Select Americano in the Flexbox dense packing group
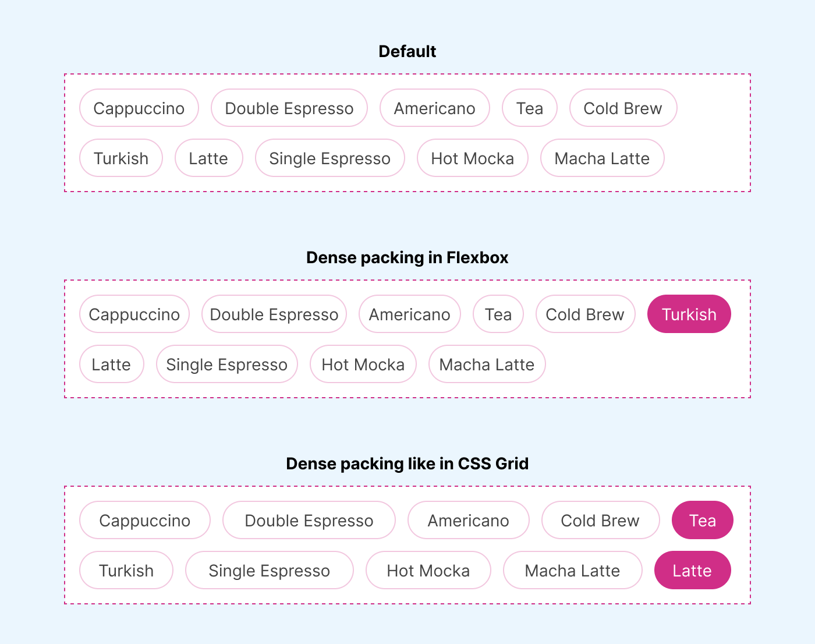This screenshot has width=815, height=644. point(410,314)
